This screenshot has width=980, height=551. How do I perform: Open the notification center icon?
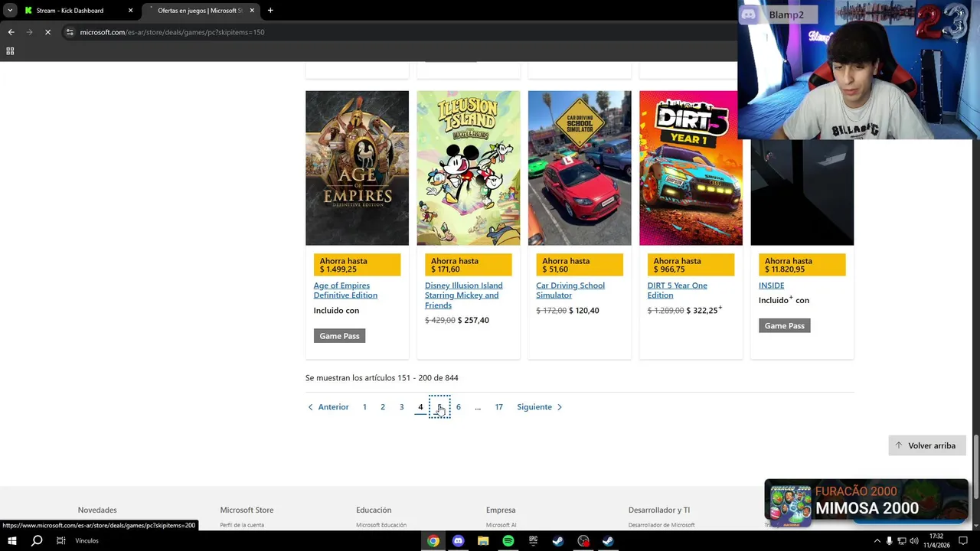click(x=963, y=540)
